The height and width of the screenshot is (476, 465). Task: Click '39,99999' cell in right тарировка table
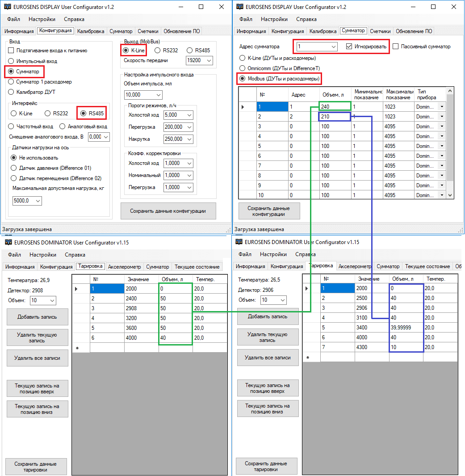406,328
